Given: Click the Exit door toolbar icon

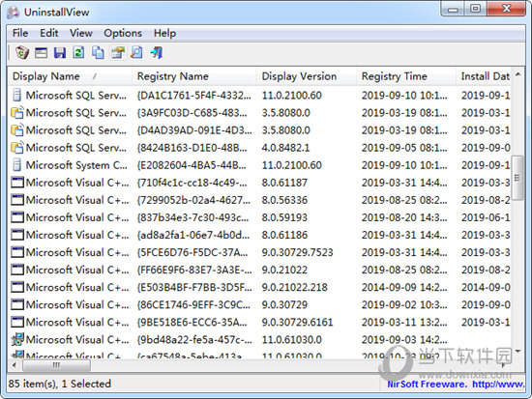Looking at the screenshot, I should pyautogui.click(x=157, y=52).
